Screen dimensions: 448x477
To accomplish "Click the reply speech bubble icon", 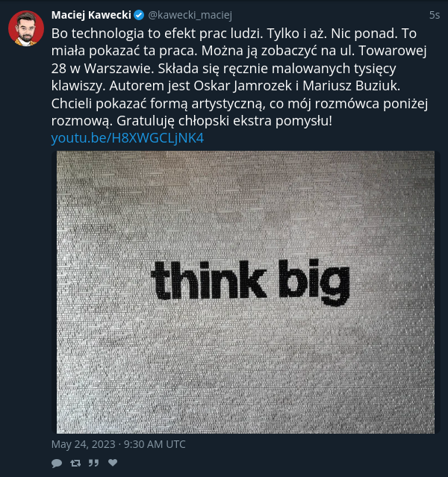I will point(57,463).
